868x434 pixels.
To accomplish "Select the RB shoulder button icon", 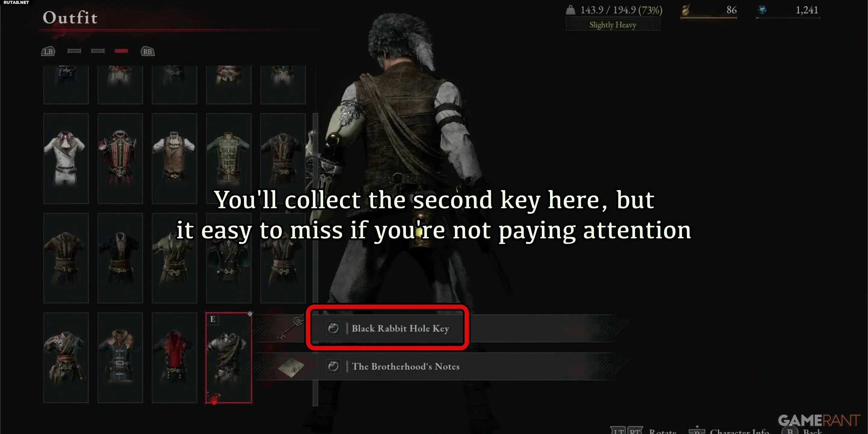I will click(x=148, y=52).
